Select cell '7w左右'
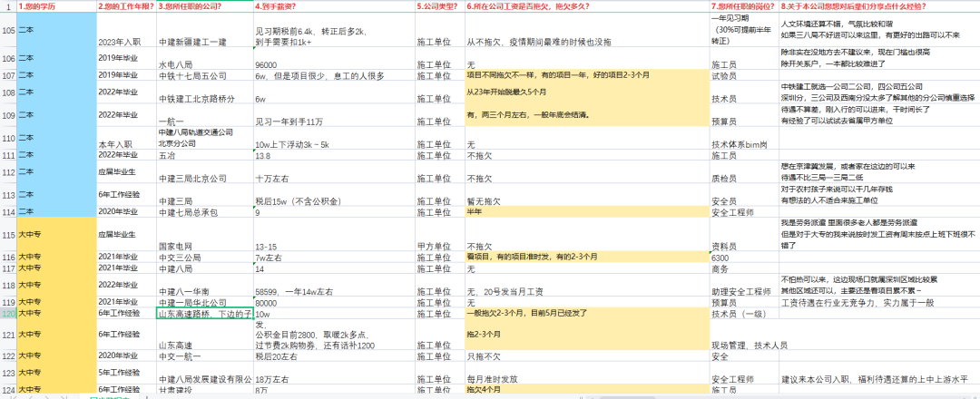The image size is (980, 399). (x=334, y=258)
